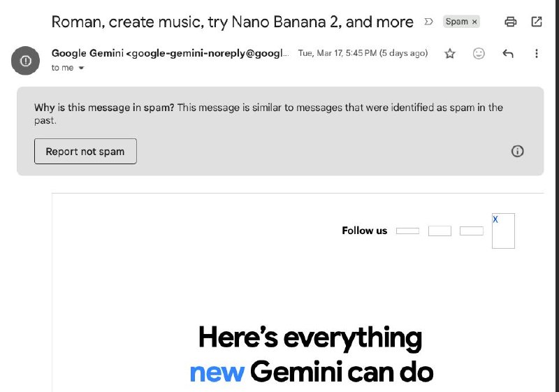Open the More options three-dot menu
The width and height of the screenshot is (559, 392).
(536, 54)
